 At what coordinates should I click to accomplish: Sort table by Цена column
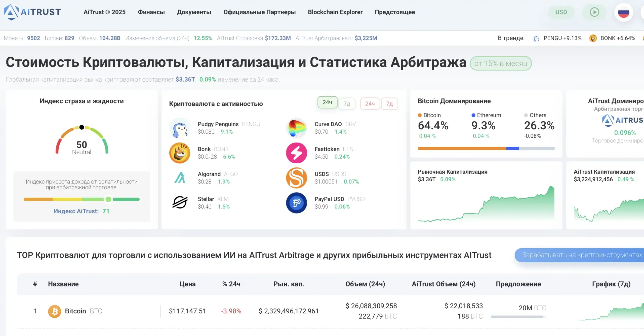[187, 284]
